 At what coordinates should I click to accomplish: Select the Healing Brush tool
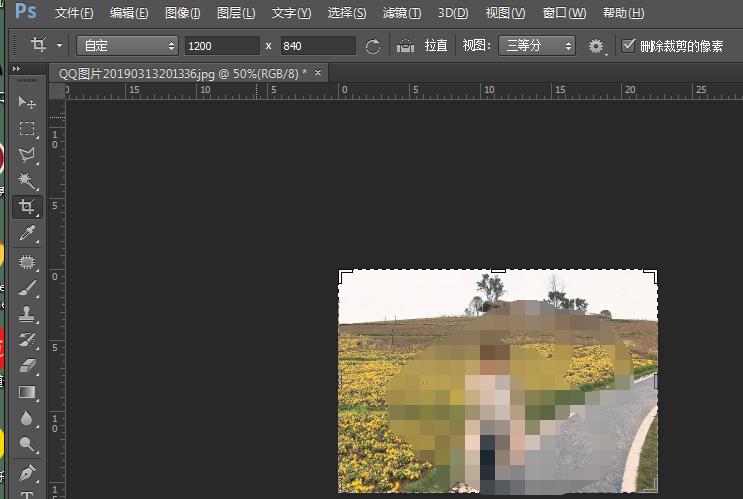pos(27,262)
